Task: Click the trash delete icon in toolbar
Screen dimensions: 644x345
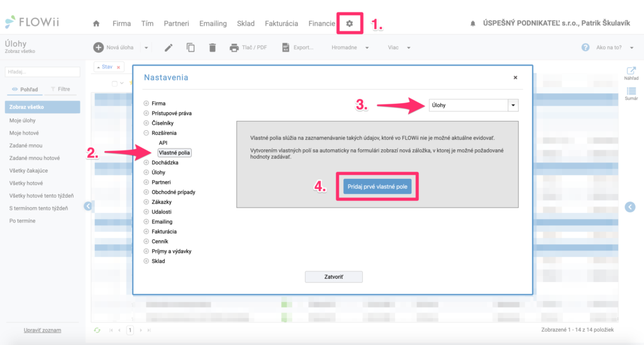Action: pyautogui.click(x=213, y=47)
